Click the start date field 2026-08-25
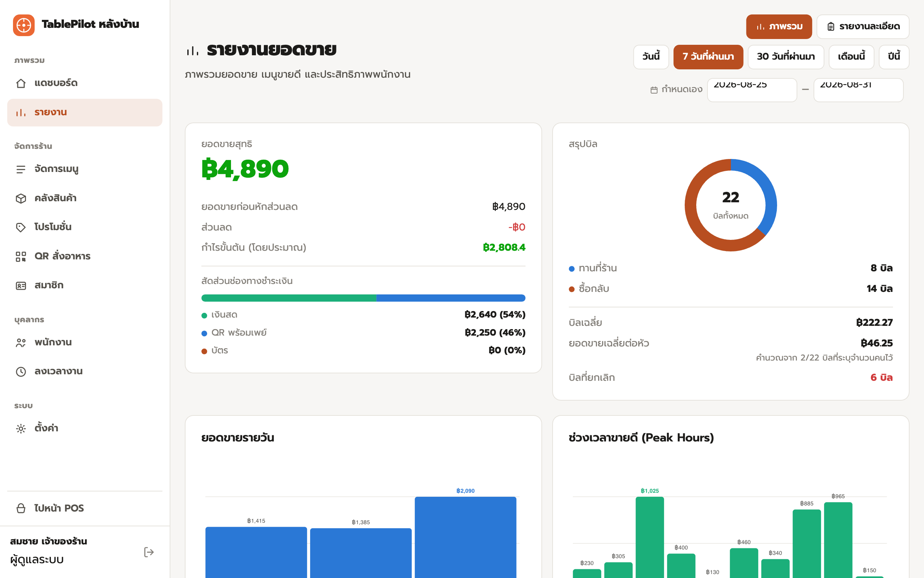The image size is (924, 578). (752, 90)
